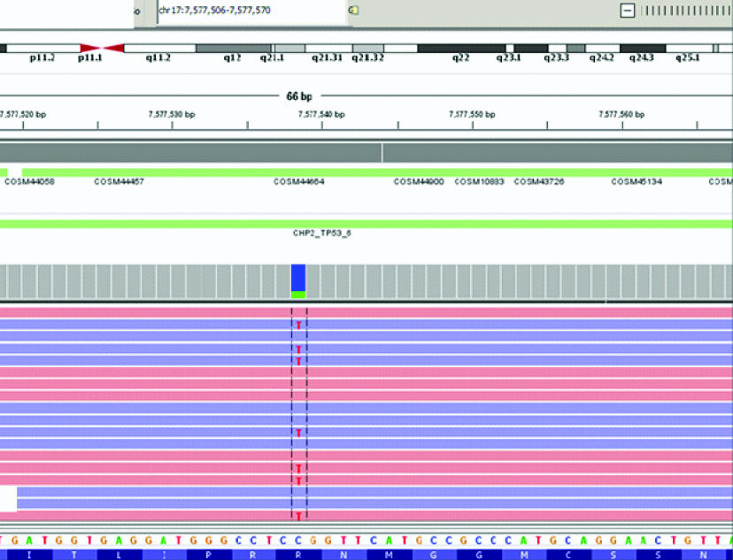The height and width of the screenshot is (560, 733).
Task: Click the white gap at left of reads
Action: click(8, 498)
